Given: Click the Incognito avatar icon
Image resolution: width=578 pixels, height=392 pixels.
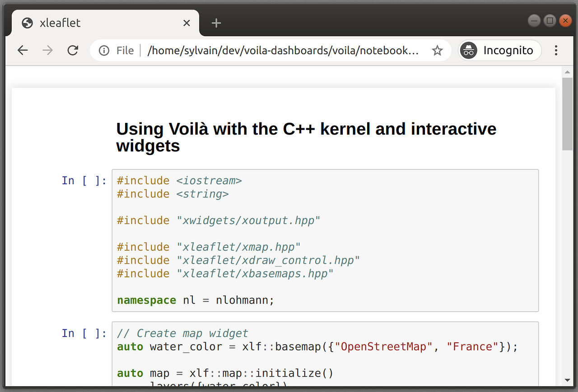Looking at the screenshot, I should (468, 50).
